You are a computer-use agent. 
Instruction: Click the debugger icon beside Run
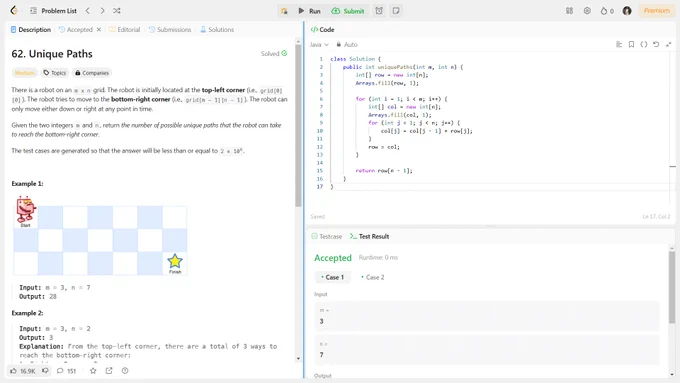284,11
